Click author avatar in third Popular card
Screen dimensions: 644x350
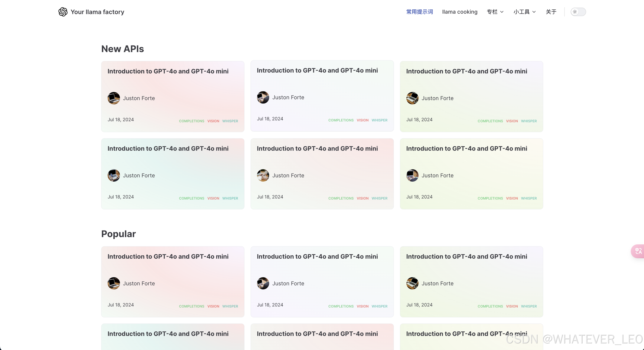coord(412,283)
